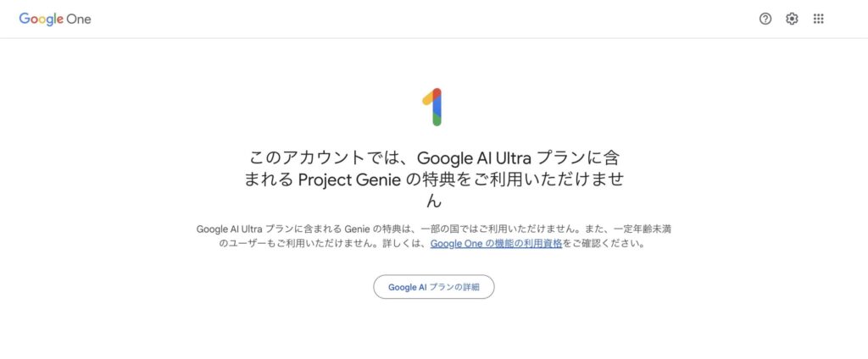Open the Settings gear icon
The image size is (868, 359).
pos(792,19)
